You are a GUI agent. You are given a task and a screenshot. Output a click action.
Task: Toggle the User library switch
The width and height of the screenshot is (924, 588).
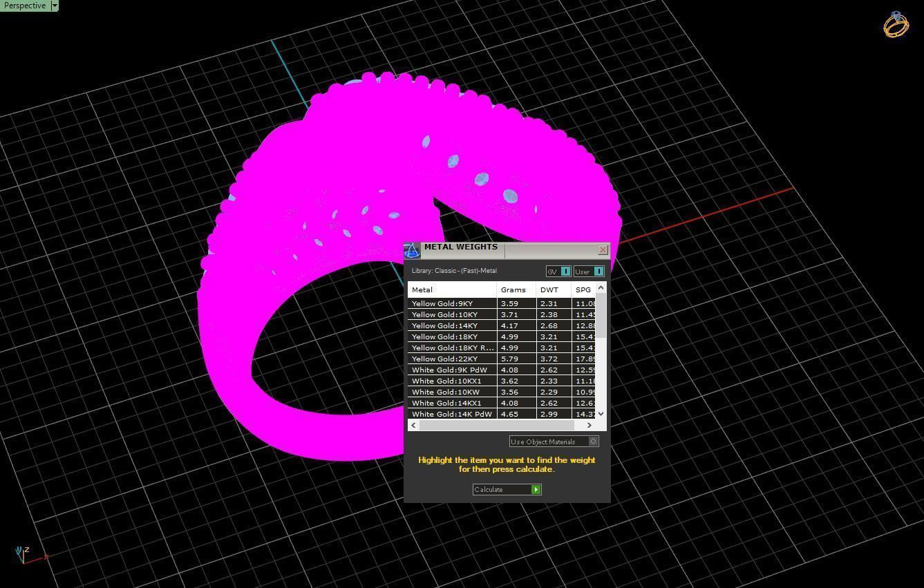tap(589, 272)
